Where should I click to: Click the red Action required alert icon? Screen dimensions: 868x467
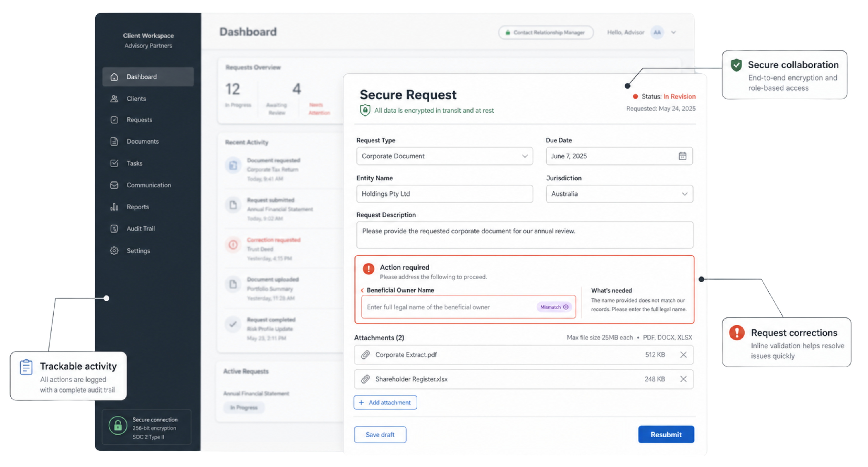pos(368,269)
